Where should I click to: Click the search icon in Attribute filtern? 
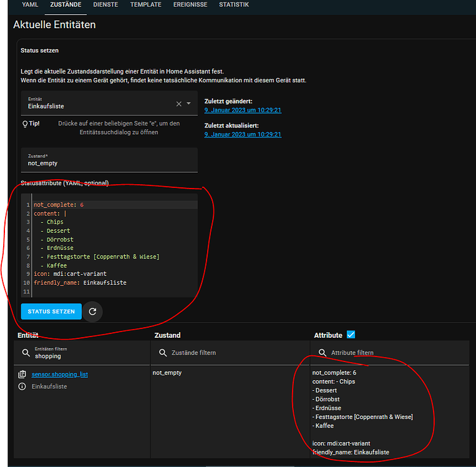click(x=323, y=353)
